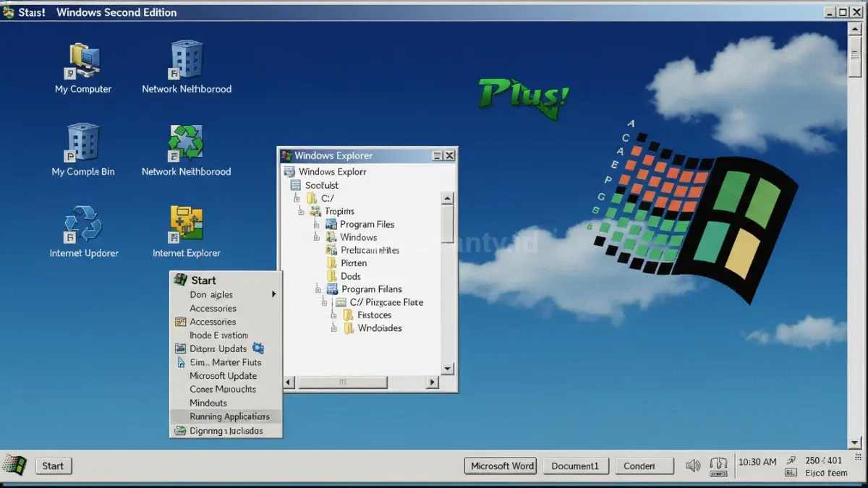The height and width of the screenshot is (488, 868).
Task: Click the Explorer horizontal scrollbar right arrow
Action: tap(433, 382)
